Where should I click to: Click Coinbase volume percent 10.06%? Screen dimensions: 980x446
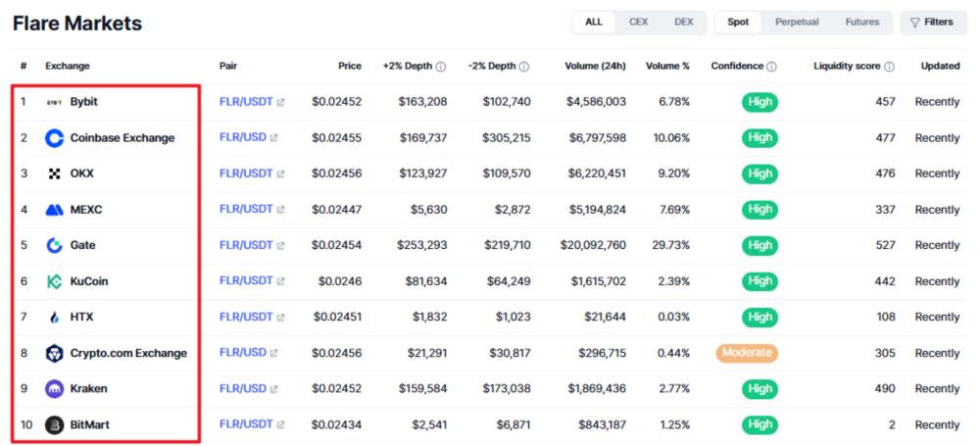point(671,137)
